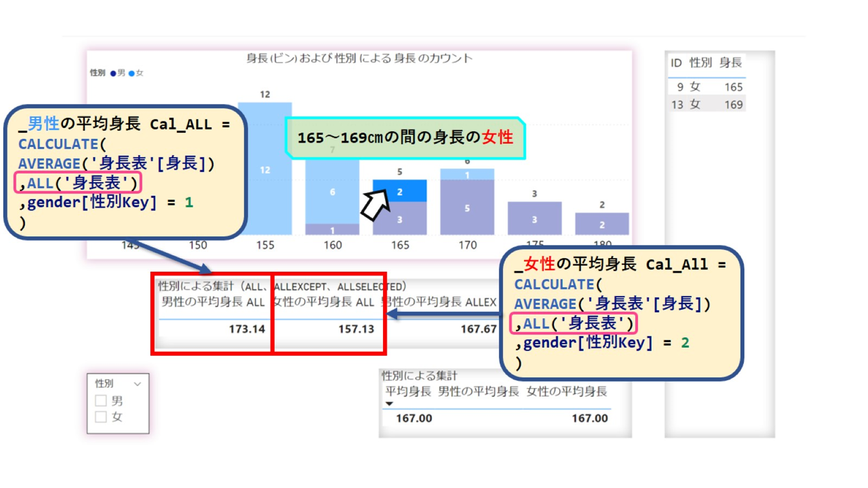Click the 女 legend marker
This screenshot has width=868, height=488.
[x=132, y=73]
